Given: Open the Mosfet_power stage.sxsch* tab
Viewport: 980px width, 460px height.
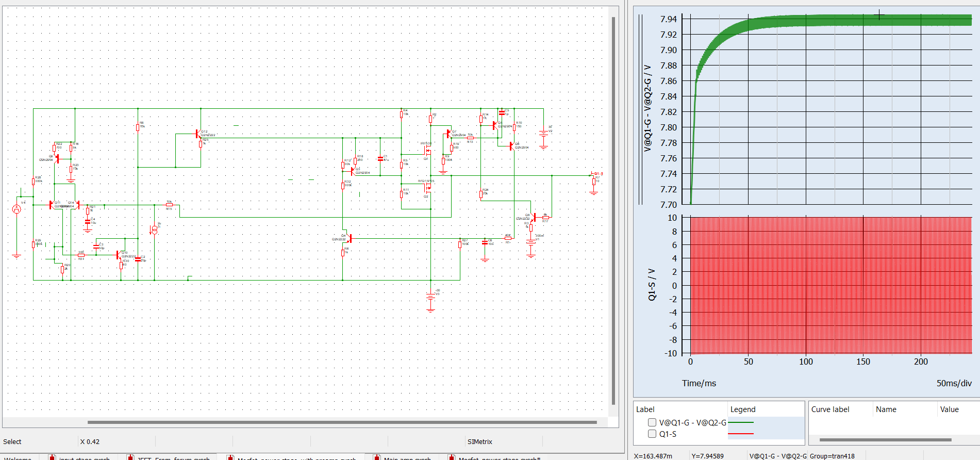Looking at the screenshot, I should click(494, 457).
